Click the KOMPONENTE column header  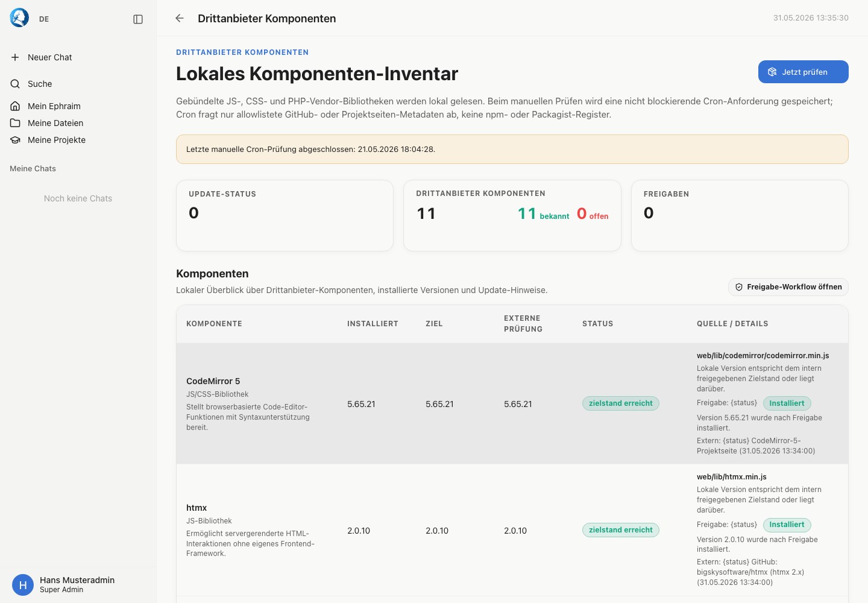[x=214, y=324]
